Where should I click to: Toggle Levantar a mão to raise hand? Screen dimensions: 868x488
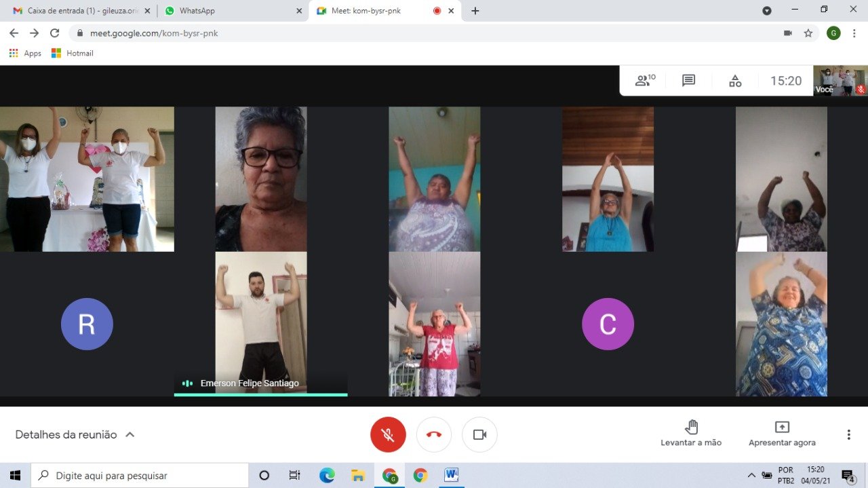(690, 434)
